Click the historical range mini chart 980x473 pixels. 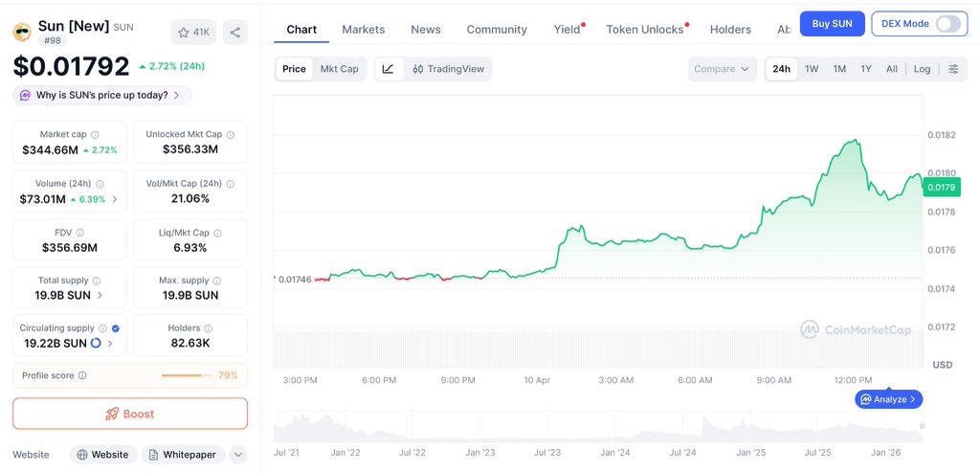coord(598,427)
